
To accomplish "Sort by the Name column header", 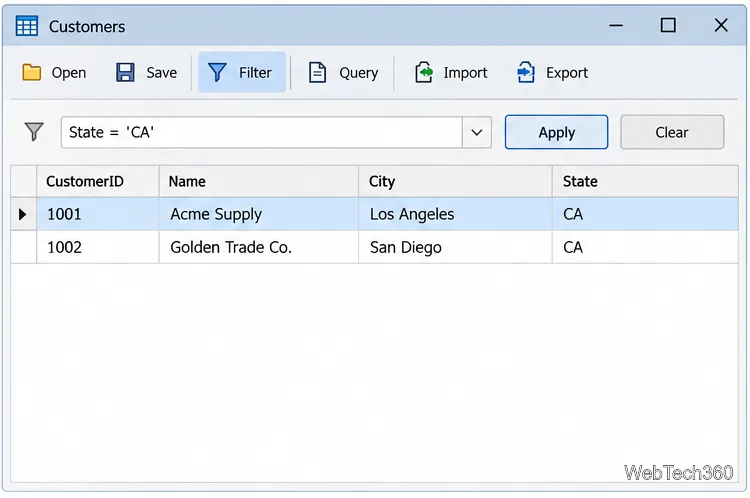I will (x=259, y=181).
